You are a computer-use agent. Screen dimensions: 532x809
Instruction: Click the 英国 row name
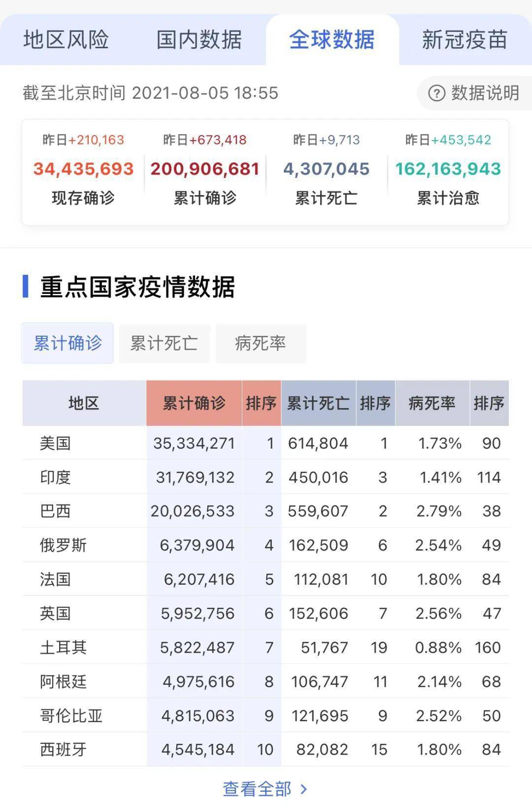pyautogui.click(x=55, y=613)
